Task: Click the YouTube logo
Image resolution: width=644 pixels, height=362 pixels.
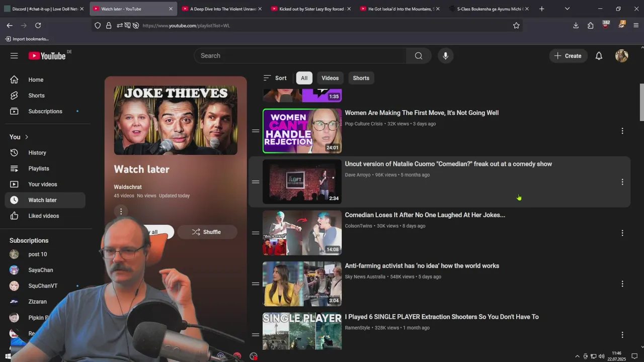Action: [x=47, y=56]
